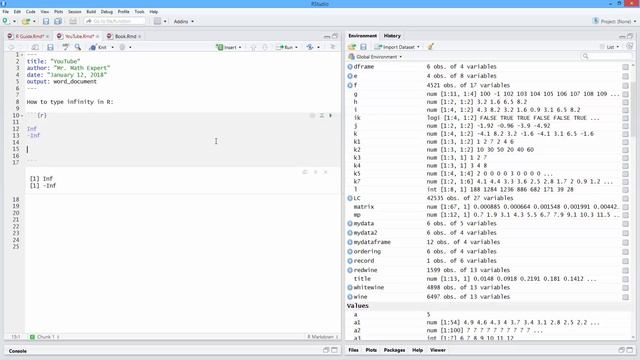Open the File menu

(x=6, y=12)
